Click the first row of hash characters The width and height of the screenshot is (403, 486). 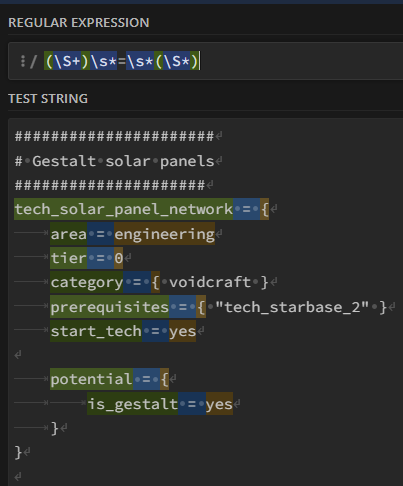click(114, 136)
